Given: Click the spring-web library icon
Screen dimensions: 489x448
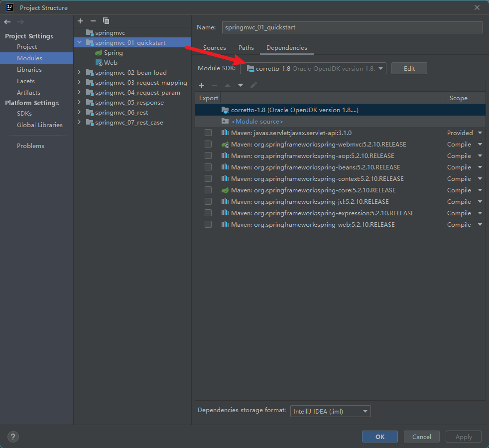Looking at the screenshot, I should click(x=225, y=224).
